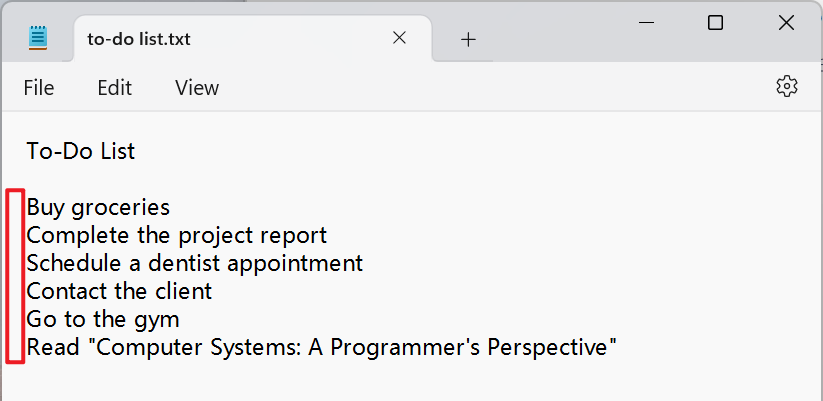Add a new tab with plus button
Screen dimensions: 823x401
click(x=468, y=39)
